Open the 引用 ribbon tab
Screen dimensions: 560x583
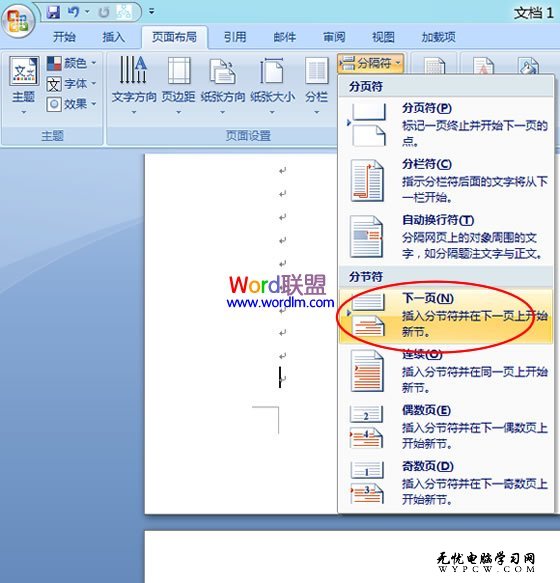tap(235, 37)
